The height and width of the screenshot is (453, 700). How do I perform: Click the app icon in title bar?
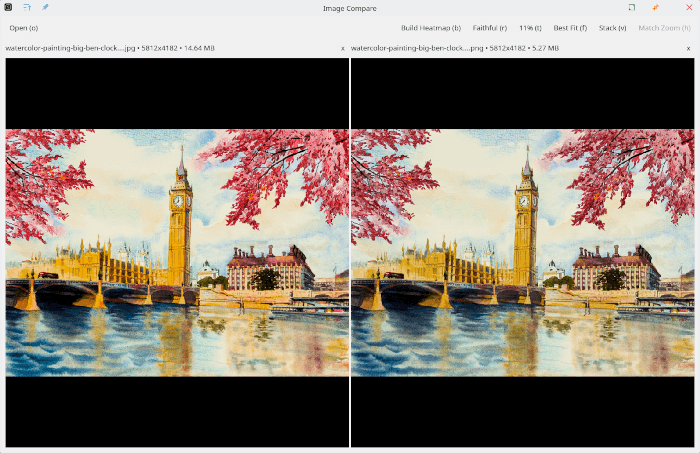pos(8,7)
